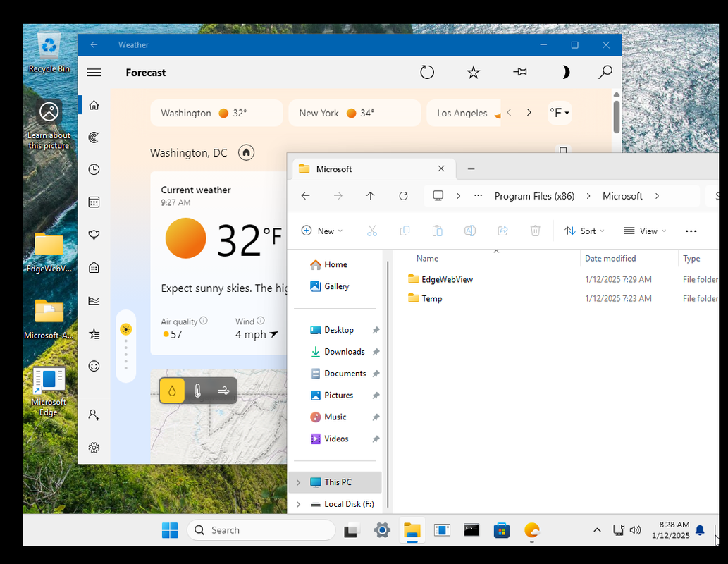
Task: Open search in the Weather app
Action: (x=605, y=72)
